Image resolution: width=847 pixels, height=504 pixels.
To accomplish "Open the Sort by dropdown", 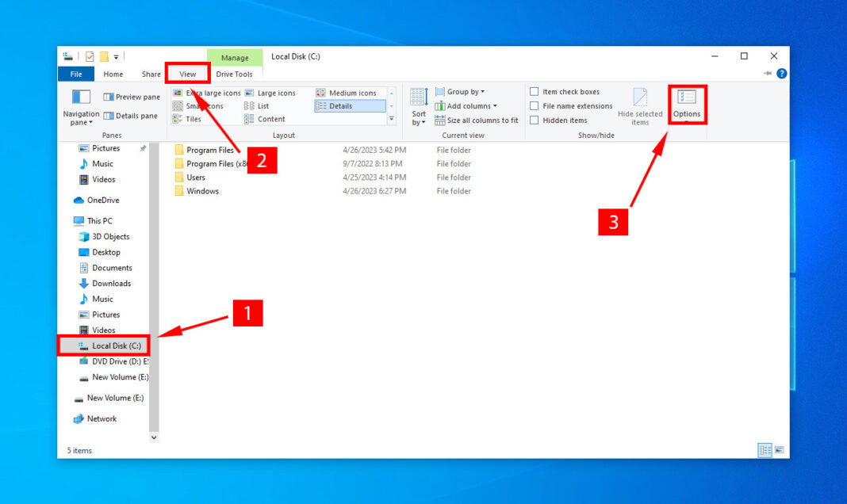I will (x=419, y=107).
